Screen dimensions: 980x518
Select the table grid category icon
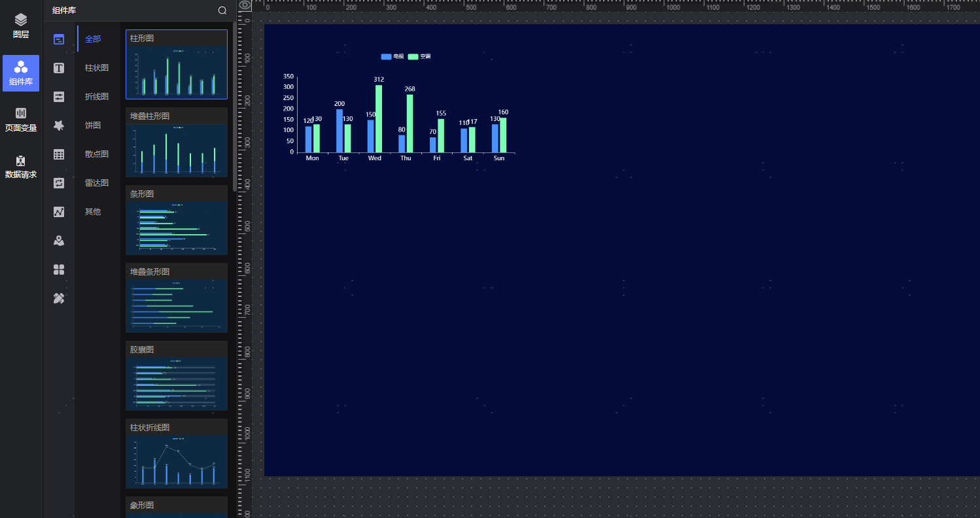pyautogui.click(x=59, y=154)
